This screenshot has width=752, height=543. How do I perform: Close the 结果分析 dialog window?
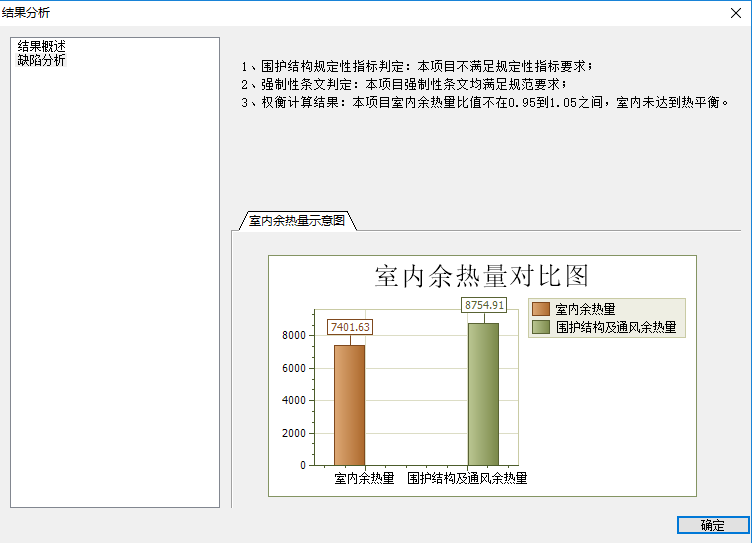(x=736, y=13)
